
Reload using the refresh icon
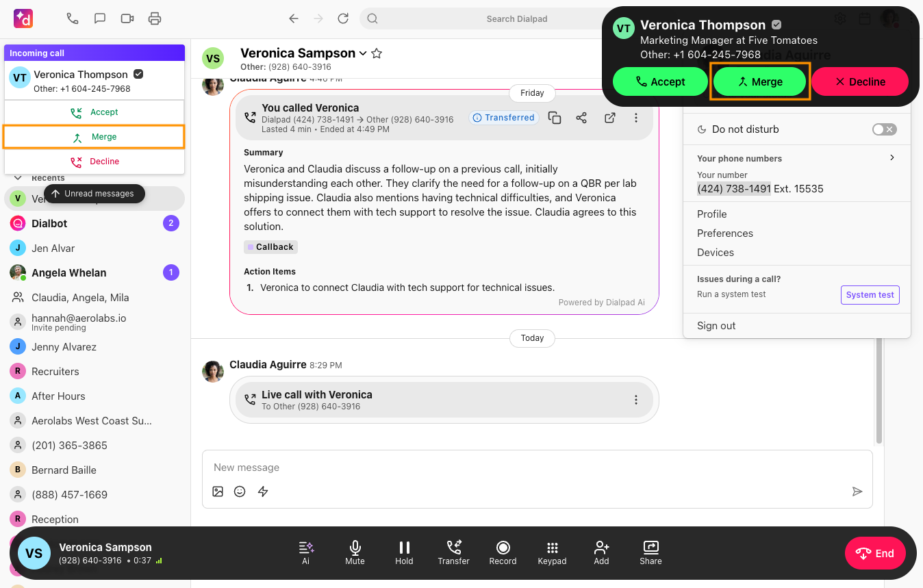pyautogui.click(x=343, y=18)
